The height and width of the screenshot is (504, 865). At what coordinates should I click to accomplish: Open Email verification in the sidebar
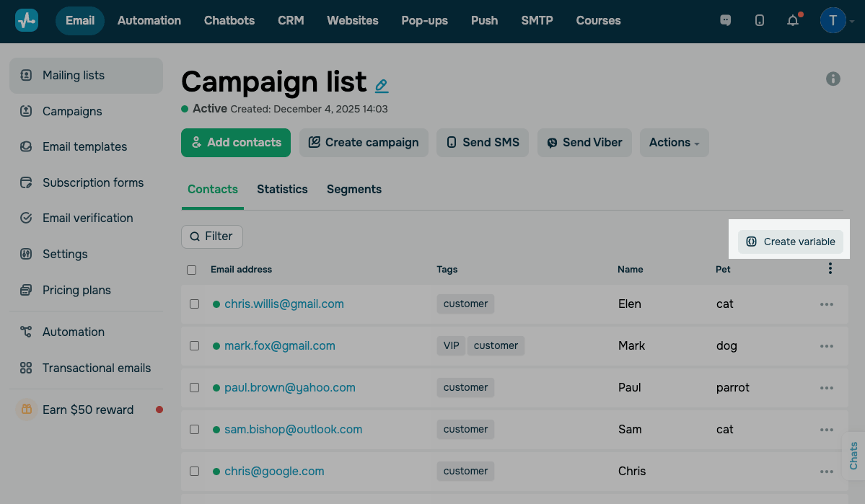pos(87,218)
